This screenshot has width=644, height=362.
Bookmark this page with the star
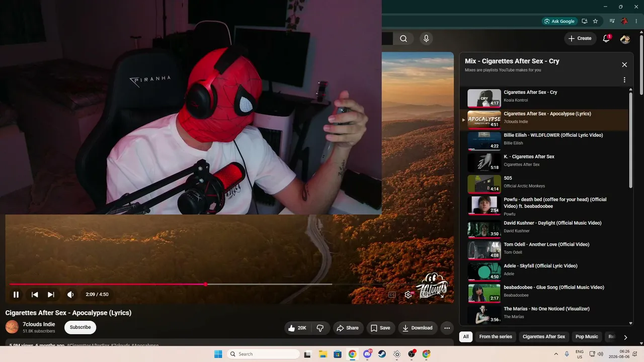pos(596,21)
